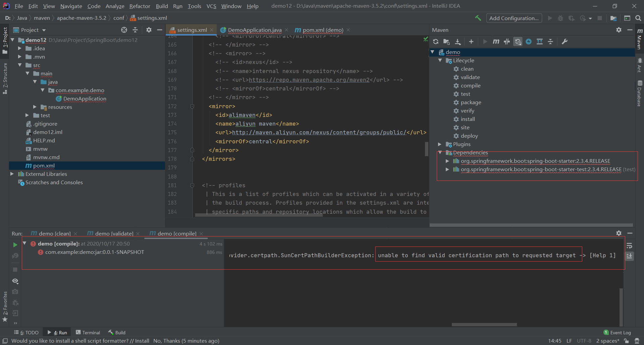The height and width of the screenshot is (345, 644).
Task: Toggle the Structure tool window stripe
Action: [5, 78]
